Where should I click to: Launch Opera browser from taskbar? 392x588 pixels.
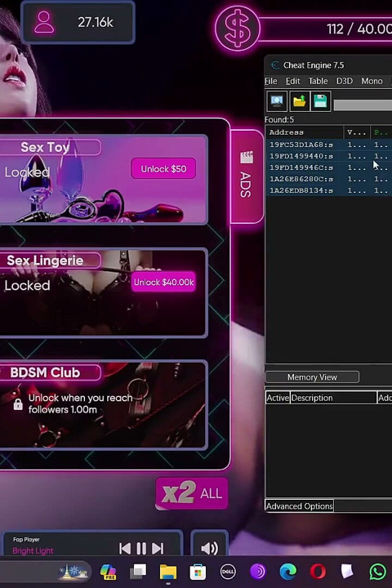pos(318,572)
